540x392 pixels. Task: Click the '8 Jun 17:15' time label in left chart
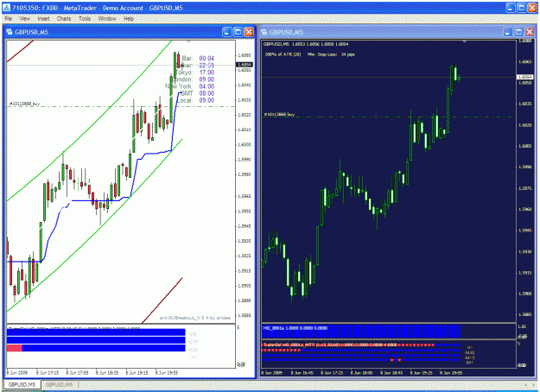48,373
